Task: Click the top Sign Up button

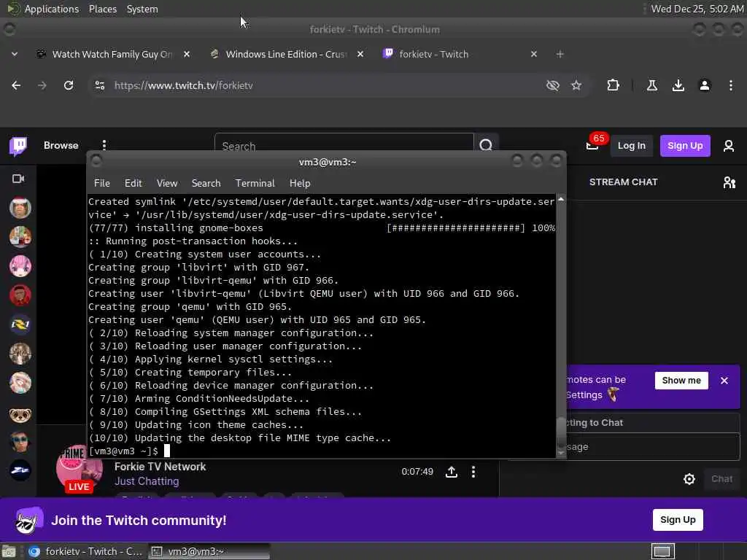Action: tap(684, 146)
